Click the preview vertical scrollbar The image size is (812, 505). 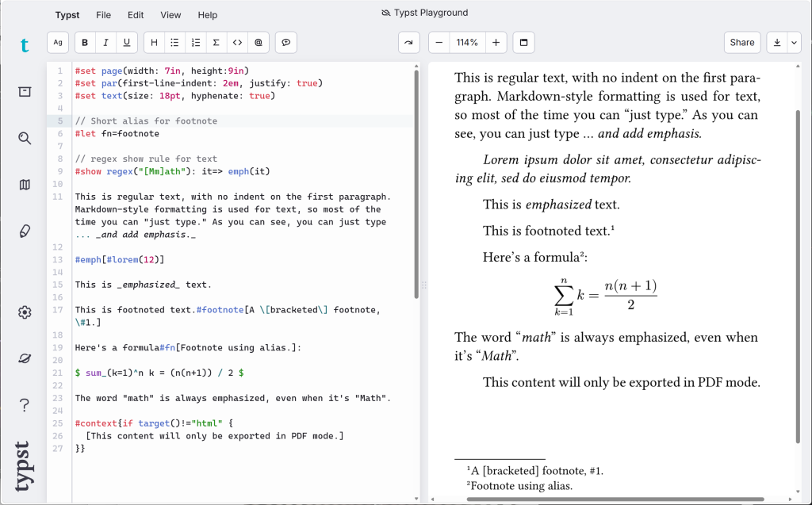pyautogui.click(x=798, y=277)
